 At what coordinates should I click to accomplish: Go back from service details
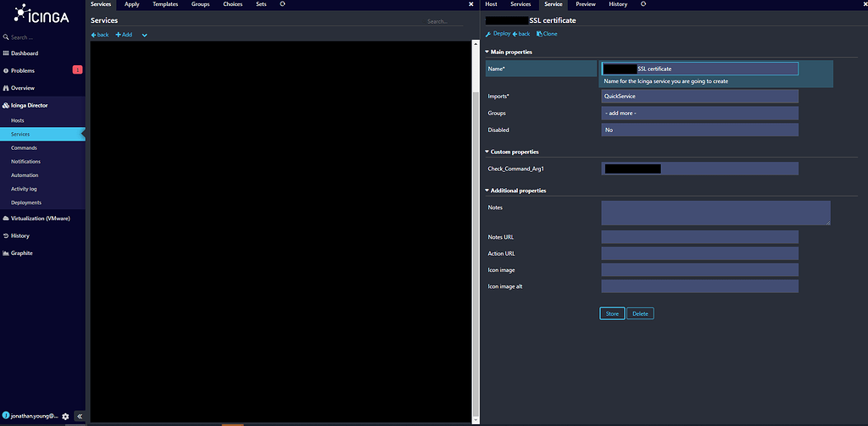click(521, 34)
